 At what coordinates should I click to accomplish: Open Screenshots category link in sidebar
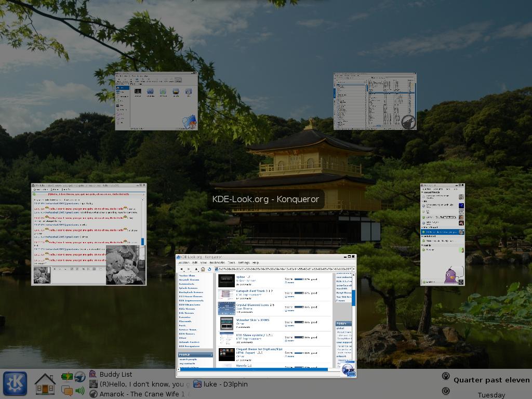click(187, 284)
